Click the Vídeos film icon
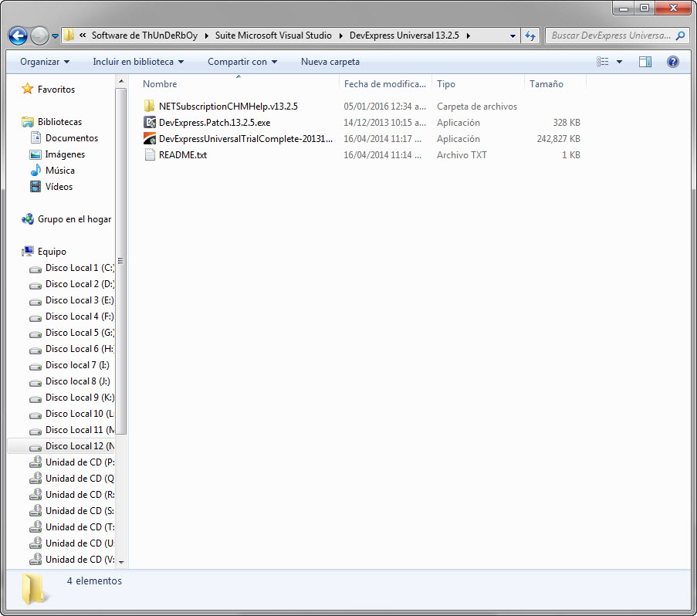The image size is (697, 616). (36, 187)
